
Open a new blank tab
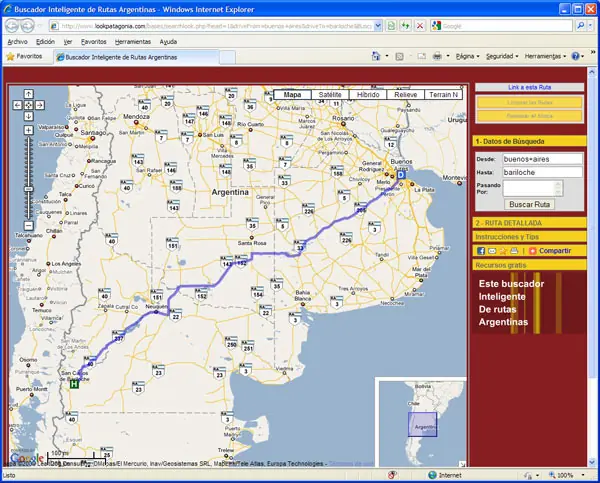tap(227, 57)
